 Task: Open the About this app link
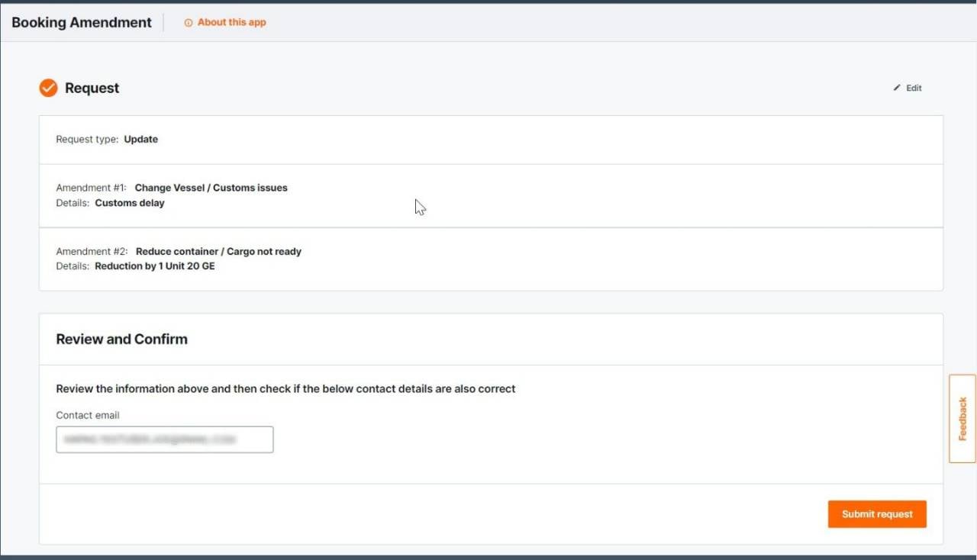(x=231, y=22)
